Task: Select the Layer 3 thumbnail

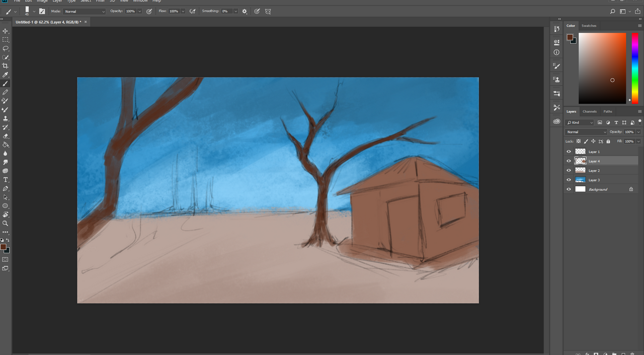Action: 580,180
